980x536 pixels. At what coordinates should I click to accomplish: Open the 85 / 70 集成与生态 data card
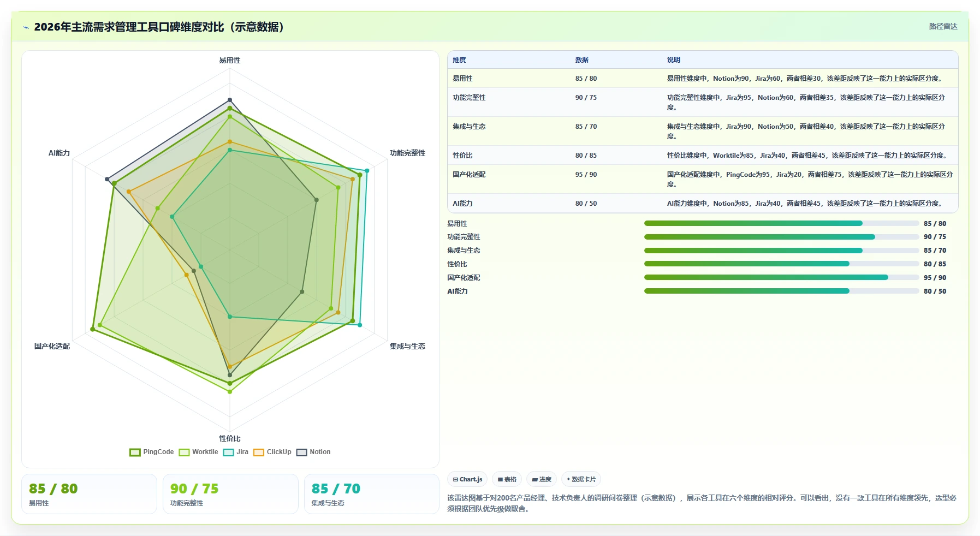coord(372,494)
